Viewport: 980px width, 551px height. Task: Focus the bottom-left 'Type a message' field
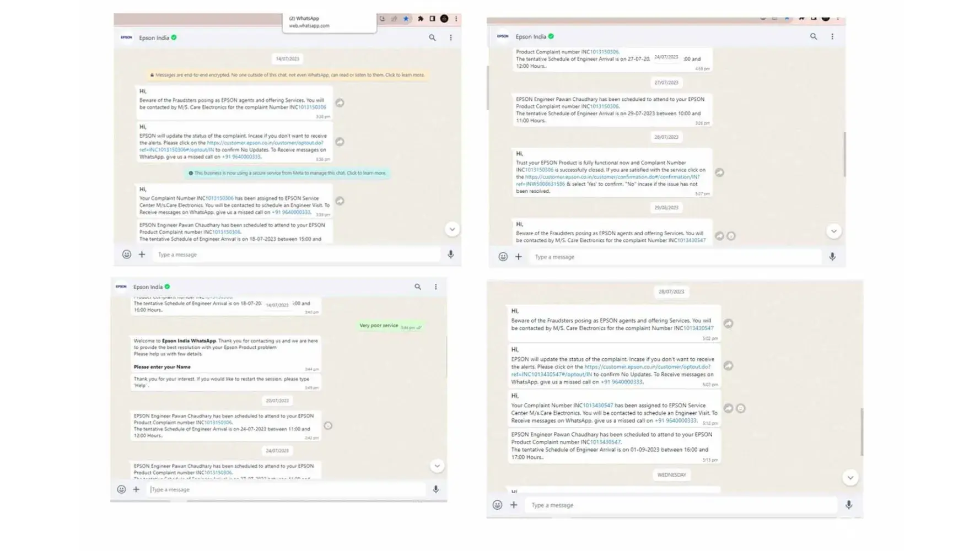click(x=287, y=489)
